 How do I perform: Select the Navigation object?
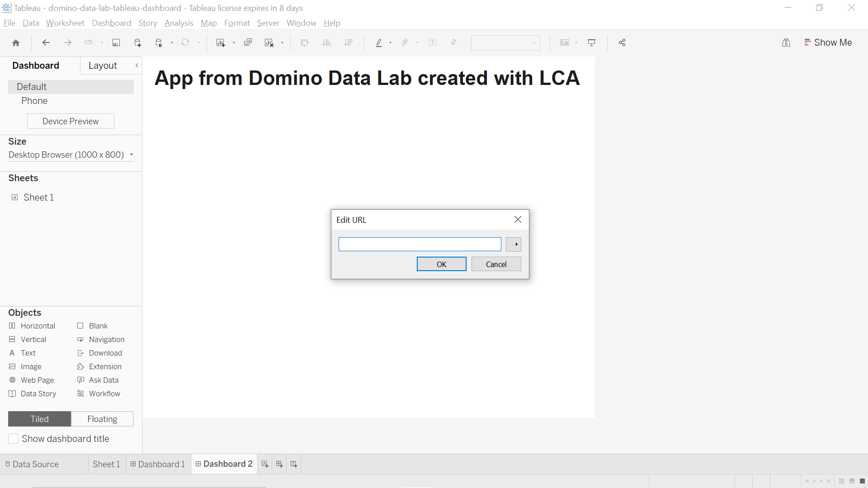coord(101,339)
